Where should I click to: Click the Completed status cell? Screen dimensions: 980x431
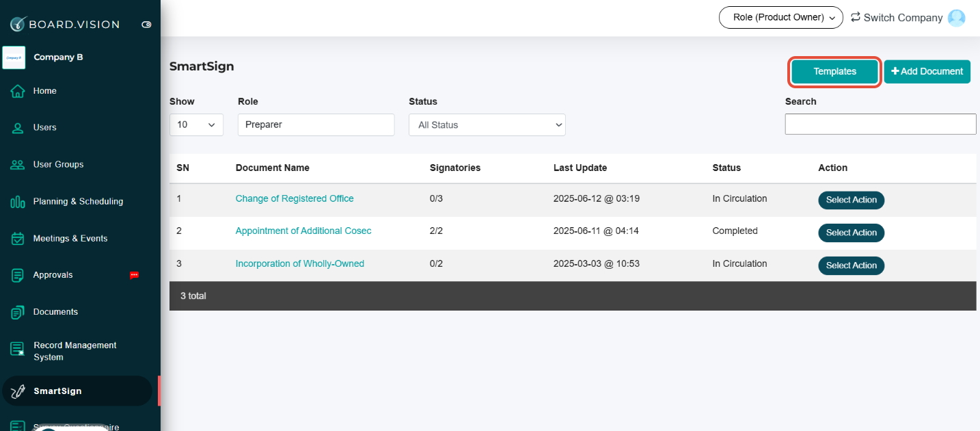pos(735,231)
